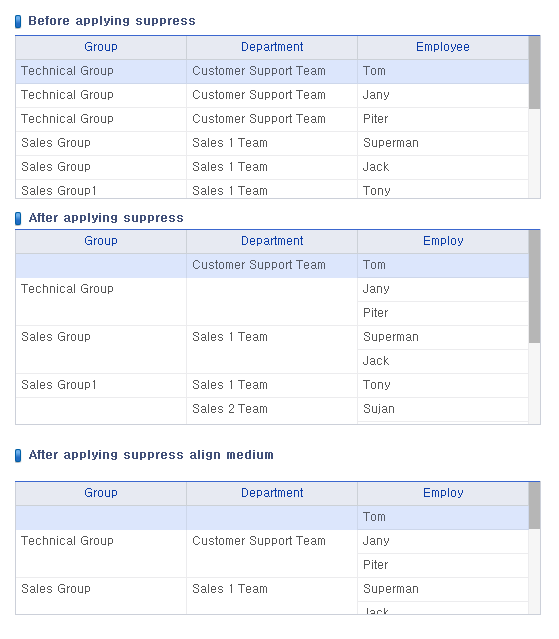Select Superman cell in first grid
559x639 pixels.
coord(443,143)
